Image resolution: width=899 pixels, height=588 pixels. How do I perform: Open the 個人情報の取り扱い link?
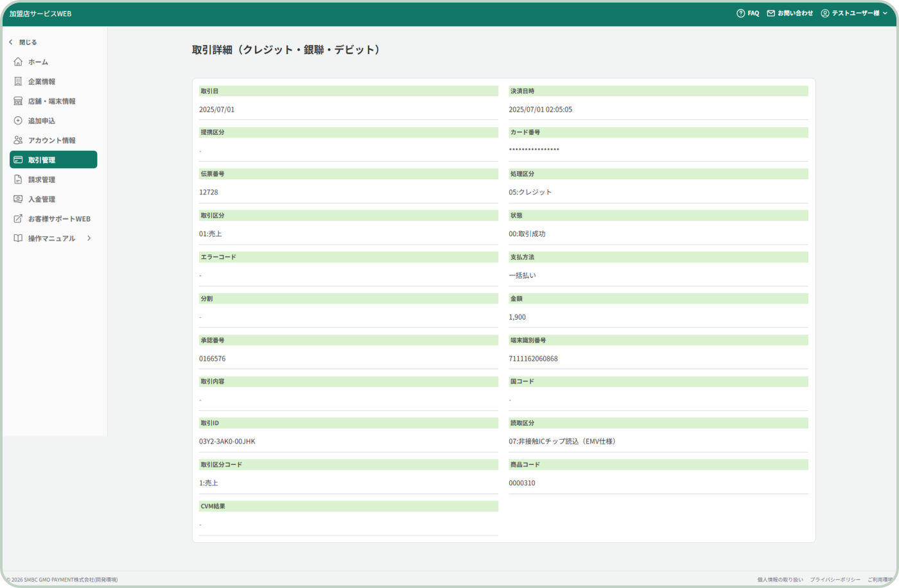click(x=780, y=579)
